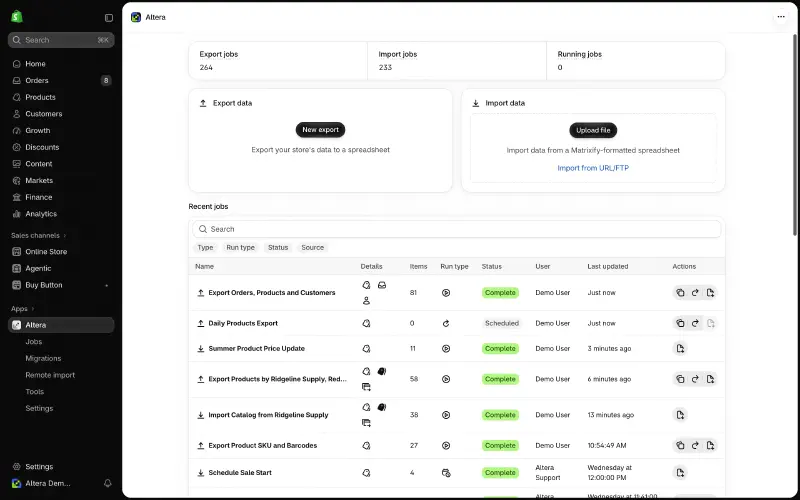Open the Source filter dropdown
This screenshot has height=500, width=800.
[313, 247]
